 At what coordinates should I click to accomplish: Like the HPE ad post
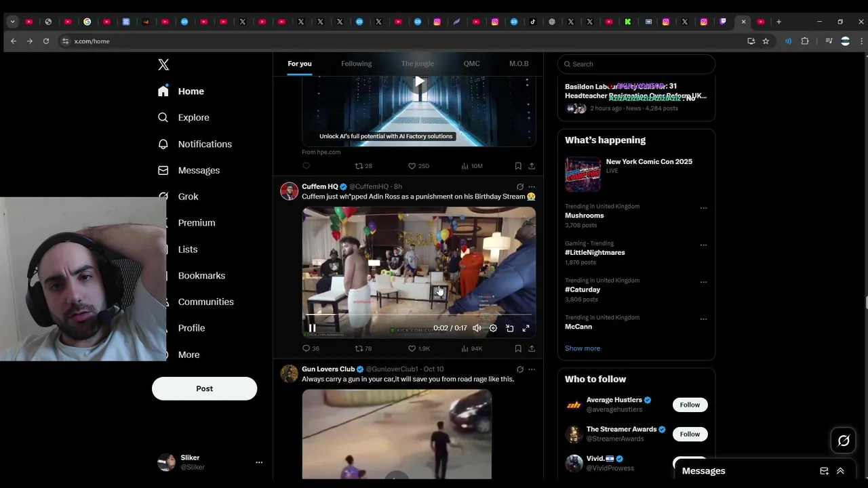[418, 166]
